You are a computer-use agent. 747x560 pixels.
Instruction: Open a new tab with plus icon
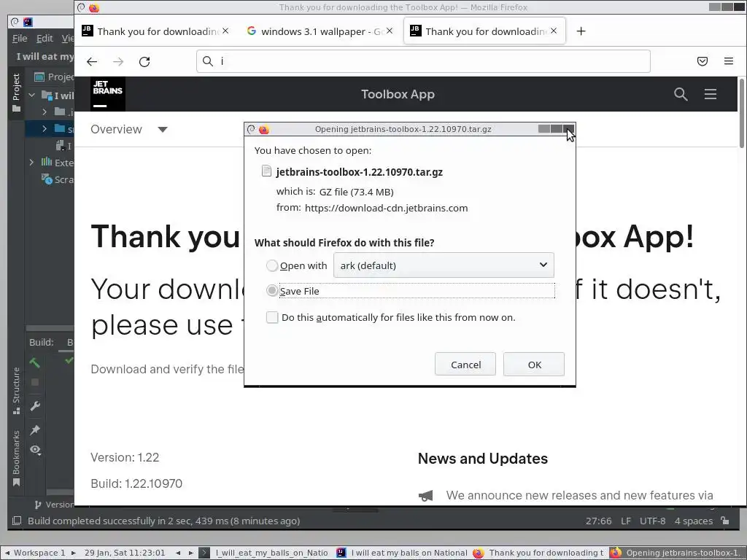tap(581, 31)
